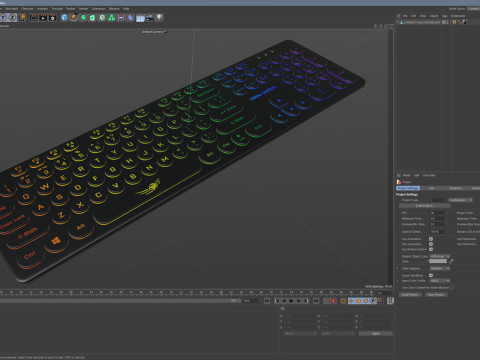Click viewport move-camera navigation icon

click(x=376, y=26)
